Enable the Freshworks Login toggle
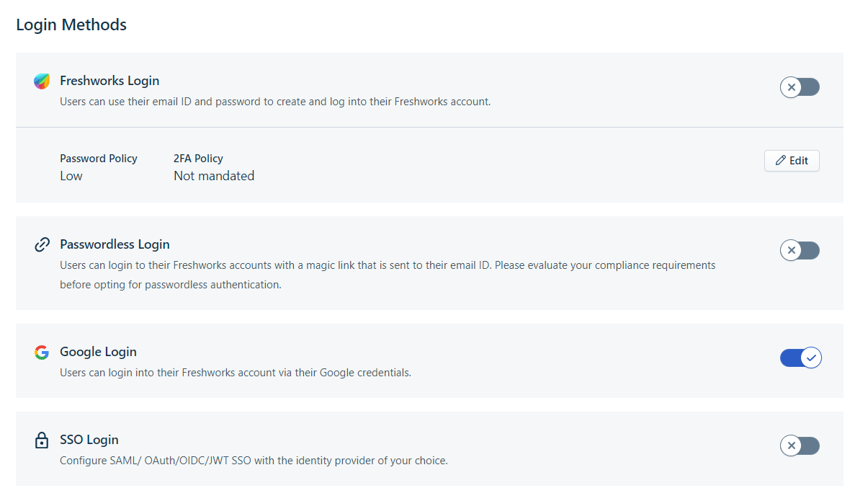Image resolution: width=868 pixels, height=501 pixels. coord(800,87)
